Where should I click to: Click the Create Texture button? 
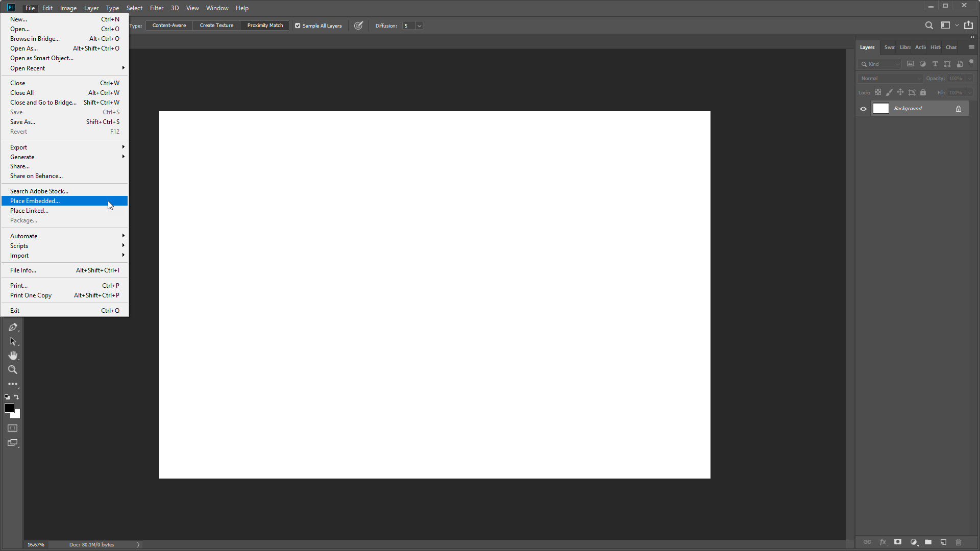(x=216, y=26)
